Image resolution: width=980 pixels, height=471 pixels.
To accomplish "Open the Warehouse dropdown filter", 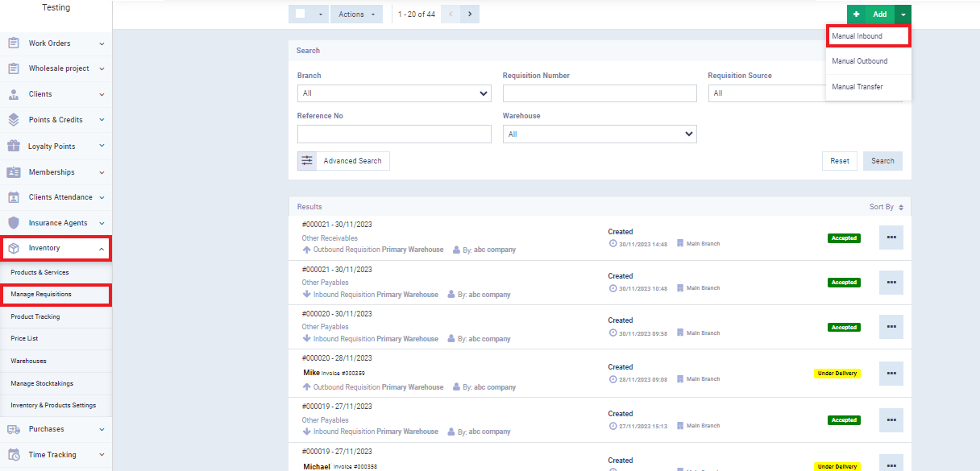I will (x=599, y=134).
